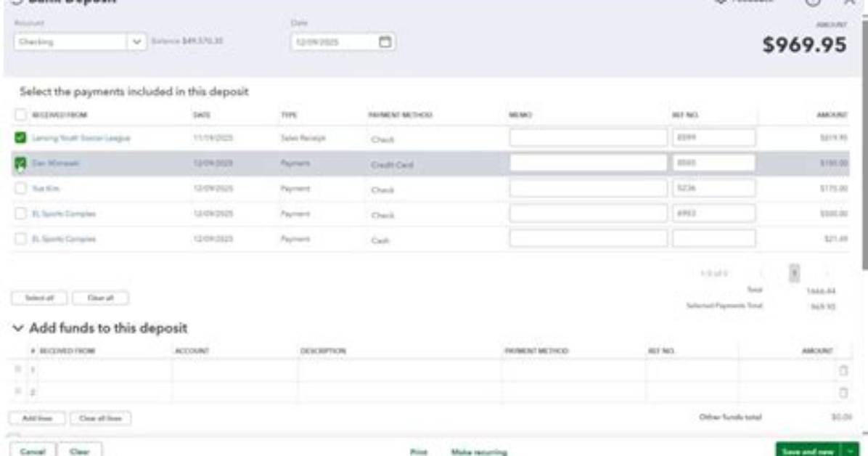Delete line 2 with its trash icon
868x456 pixels.
tap(843, 393)
